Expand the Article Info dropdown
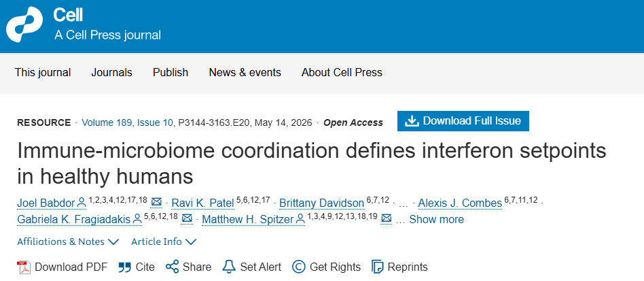The image size is (644, 281). (x=164, y=242)
